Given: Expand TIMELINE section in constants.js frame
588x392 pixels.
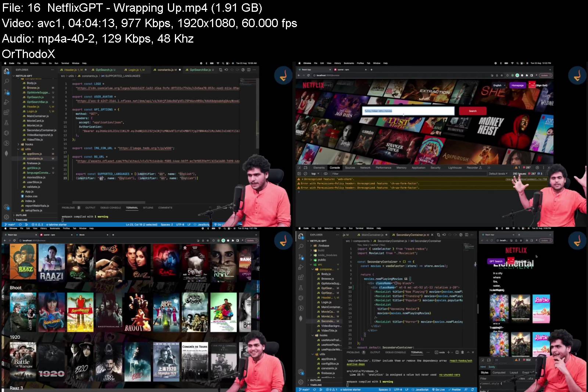Looking at the screenshot, I should tap(21, 220).
